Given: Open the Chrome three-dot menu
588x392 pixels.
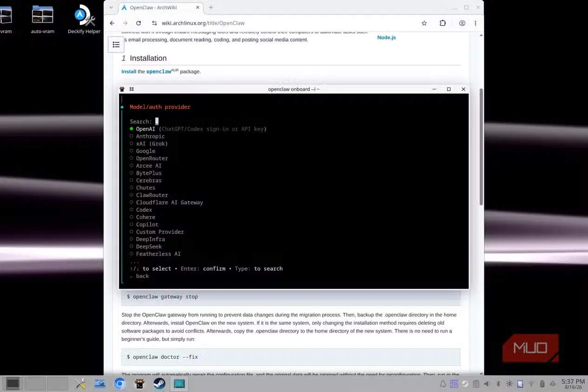Looking at the screenshot, I should pos(475,23).
